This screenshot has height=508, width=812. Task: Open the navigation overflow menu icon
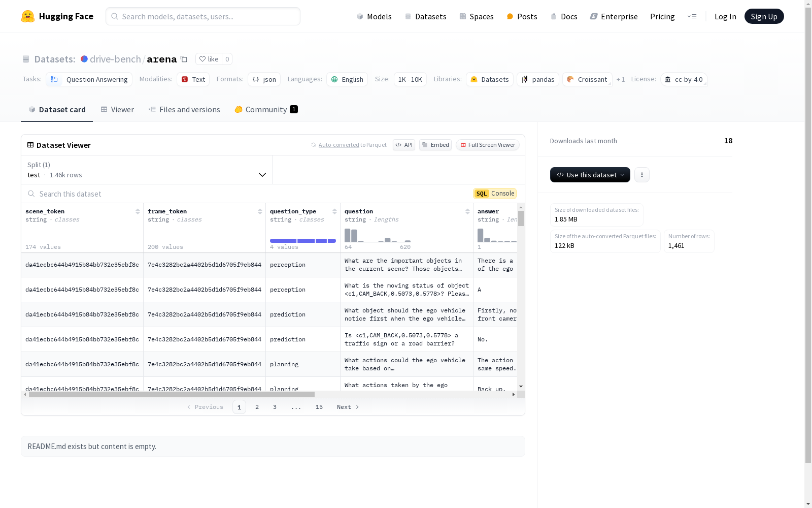692,16
